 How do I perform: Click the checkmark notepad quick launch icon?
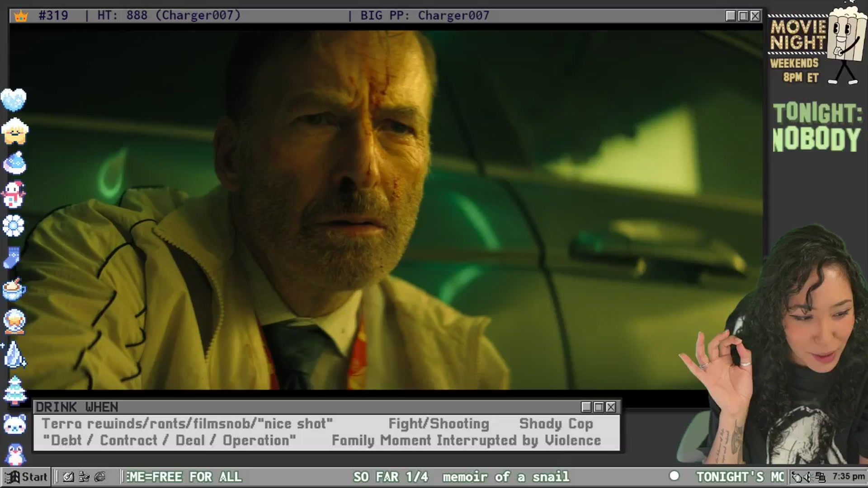click(x=68, y=477)
